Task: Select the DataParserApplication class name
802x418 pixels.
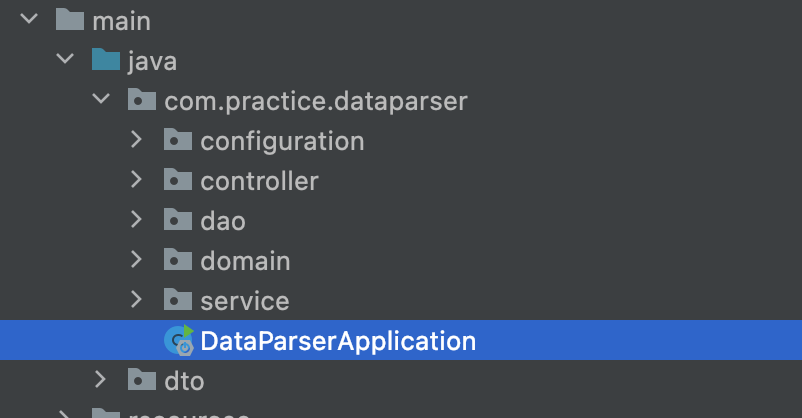Action: [338, 341]
